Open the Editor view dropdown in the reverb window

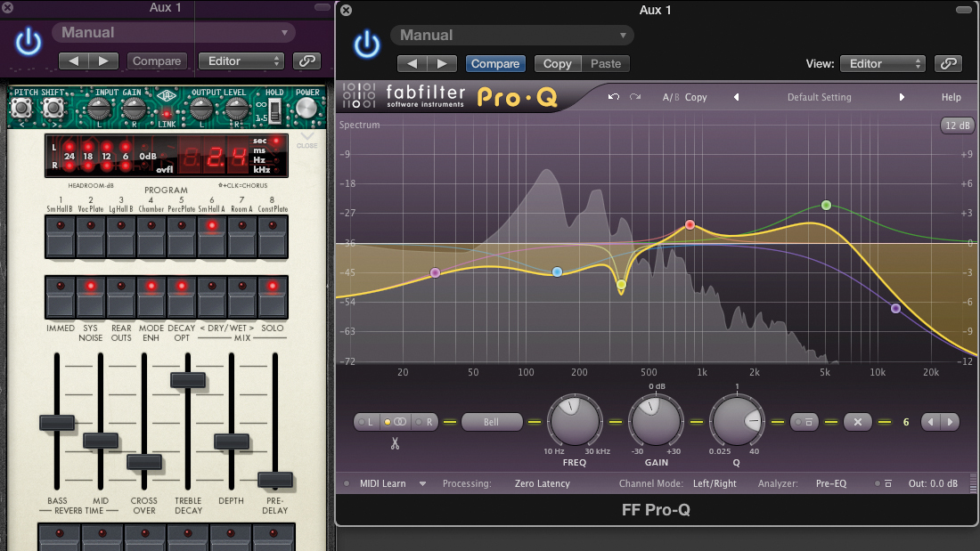pos(241,61)
